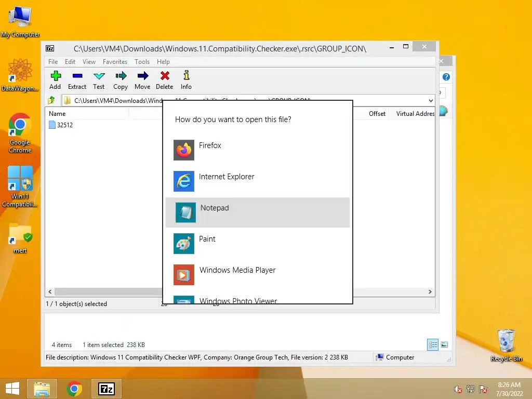Select the 32512 item in list
Viewport: 532px width, 399px height.
click(x=61, y=125)
